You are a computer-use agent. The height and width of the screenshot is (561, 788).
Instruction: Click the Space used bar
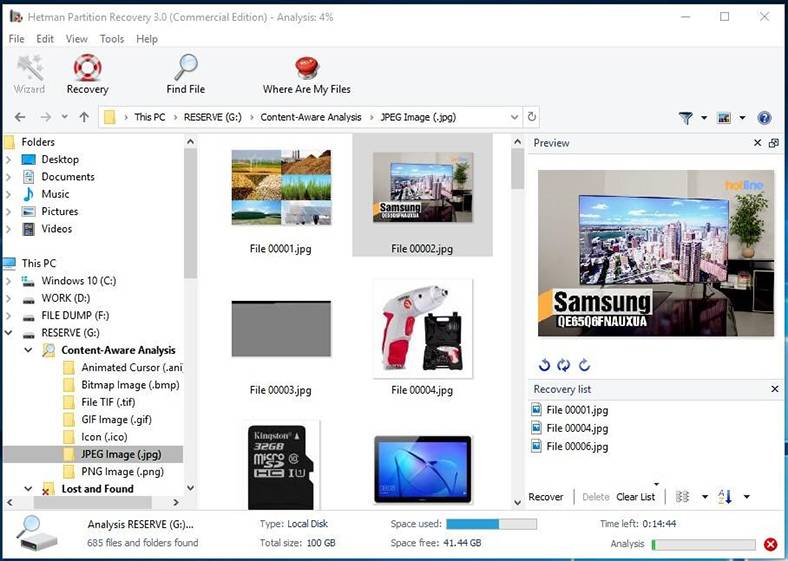tap(491, 524)
